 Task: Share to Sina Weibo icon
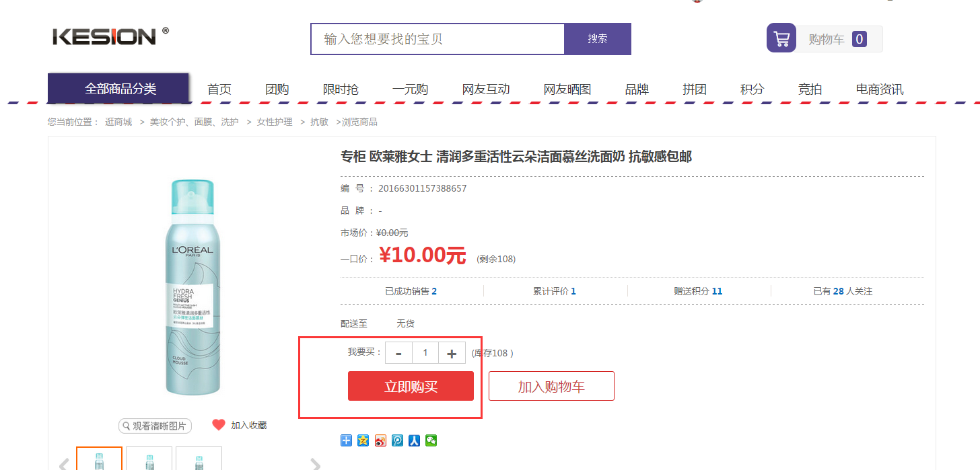click(x=381, y=440)
